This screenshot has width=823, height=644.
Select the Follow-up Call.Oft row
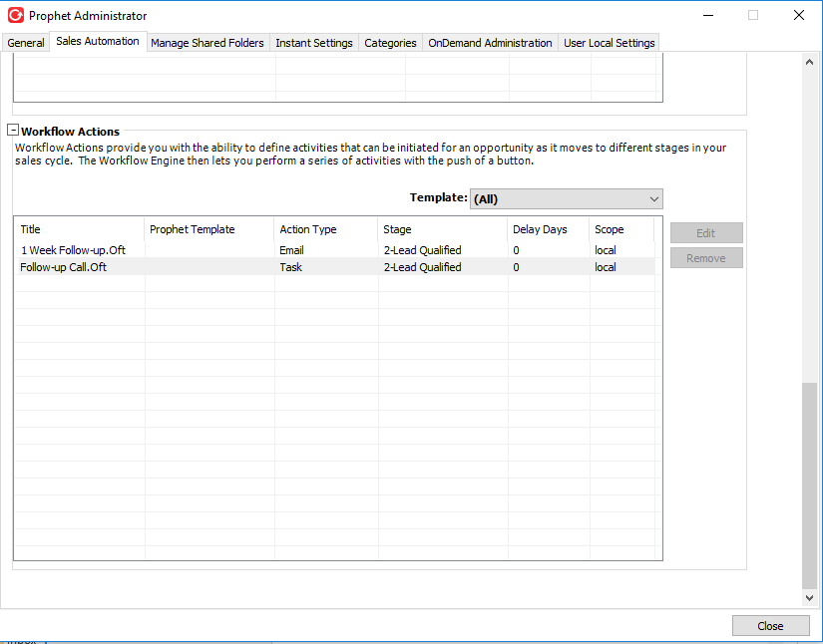pos(336,267)
